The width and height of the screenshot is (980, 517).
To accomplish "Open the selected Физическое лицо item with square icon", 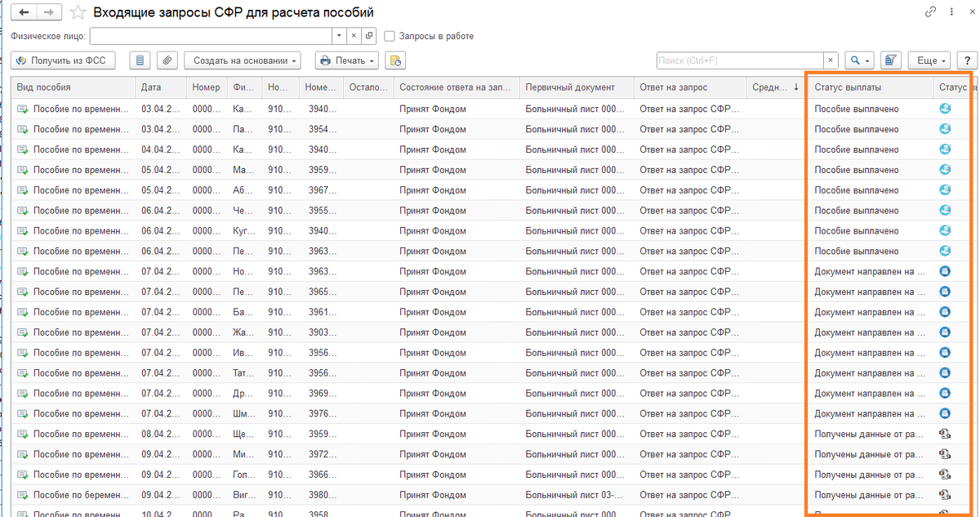I will 368,36.
